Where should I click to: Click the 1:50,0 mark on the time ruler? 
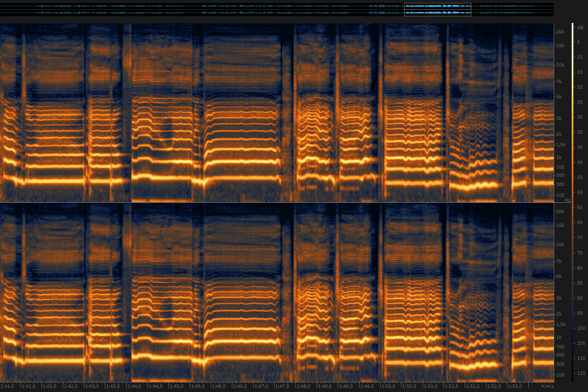coord(388,386)
